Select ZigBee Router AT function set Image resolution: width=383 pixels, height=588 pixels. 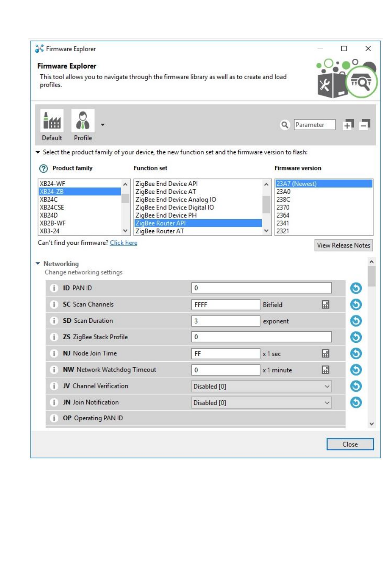coord(198,231)
